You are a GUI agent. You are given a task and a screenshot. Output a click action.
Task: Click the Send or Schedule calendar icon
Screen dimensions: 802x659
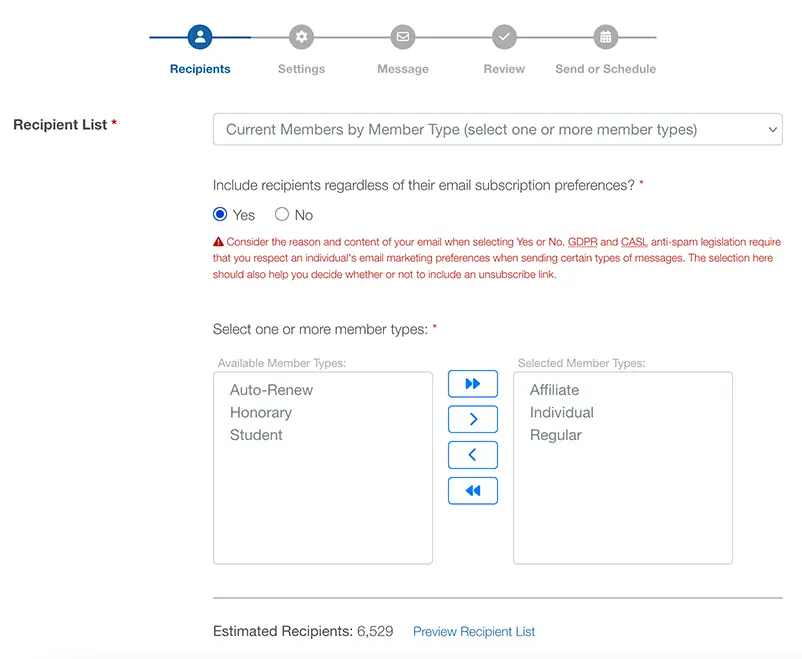click(605, 38)
